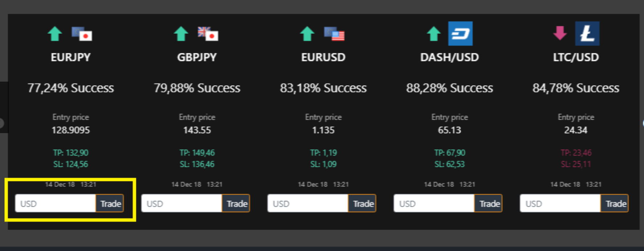Click the EUR/JPY flags pair icon

point(82,34)
